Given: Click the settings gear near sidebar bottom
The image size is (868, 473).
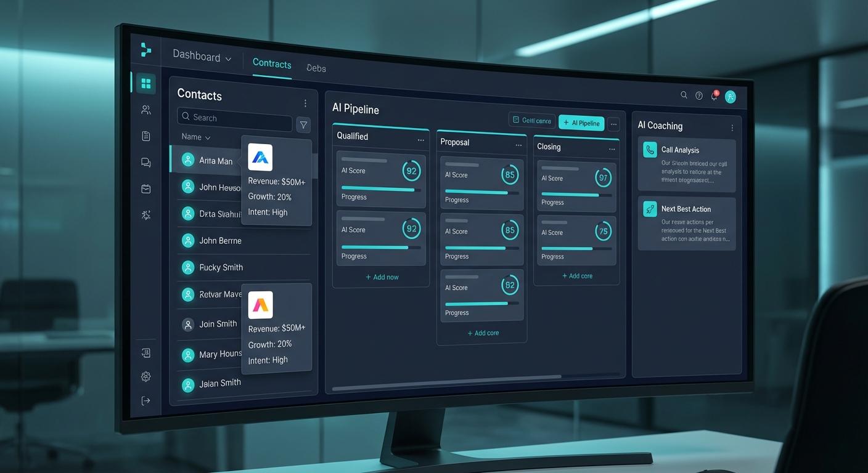Looking at the screenshot, I should 145,376.
